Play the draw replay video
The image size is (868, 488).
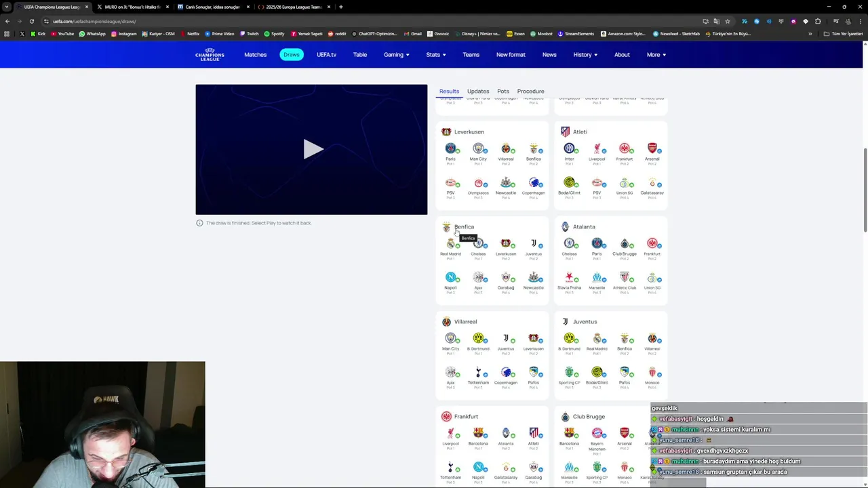click(x=312, y=149)
